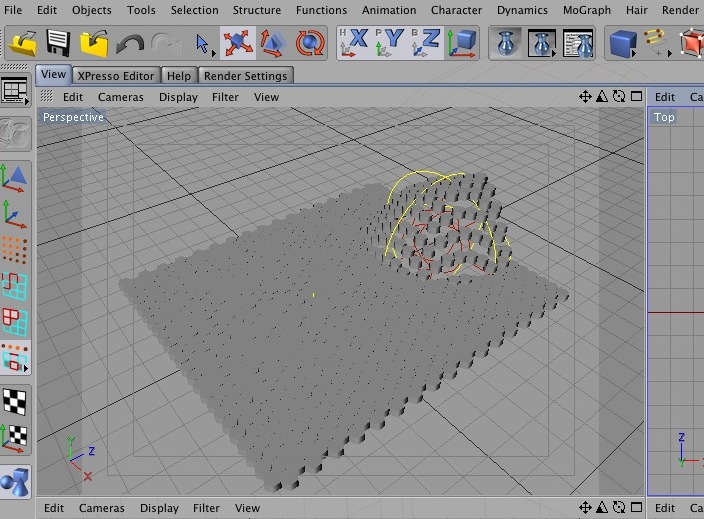Open the MoGraph menu
This screenshot has width=704, height=519.
(x=586, y=10)
